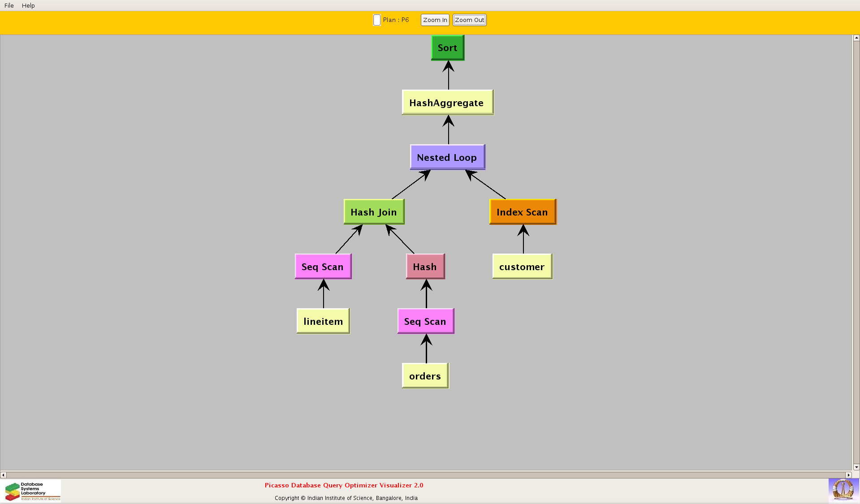This screenshot has width=860, height=504.
Task: Click the orange Index Scan node
Action: [522, 212]
